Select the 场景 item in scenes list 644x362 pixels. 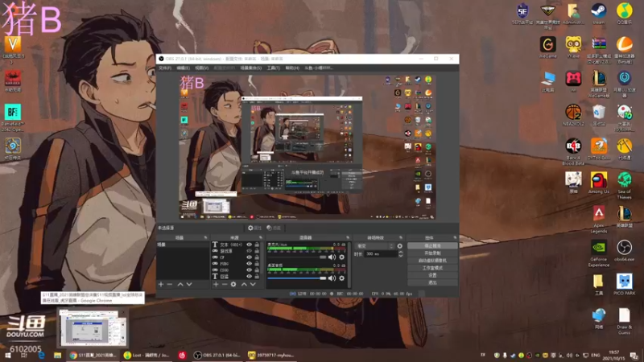point(183,245)
